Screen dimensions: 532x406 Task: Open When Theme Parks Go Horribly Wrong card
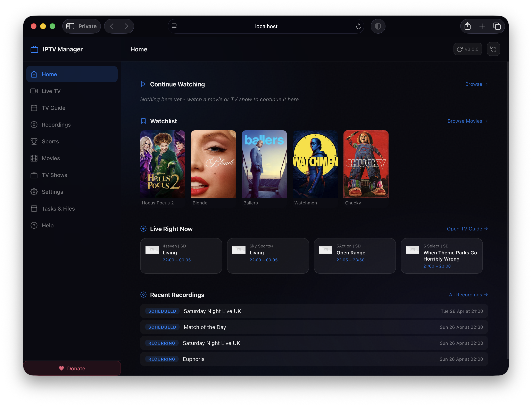coord(442,256)
